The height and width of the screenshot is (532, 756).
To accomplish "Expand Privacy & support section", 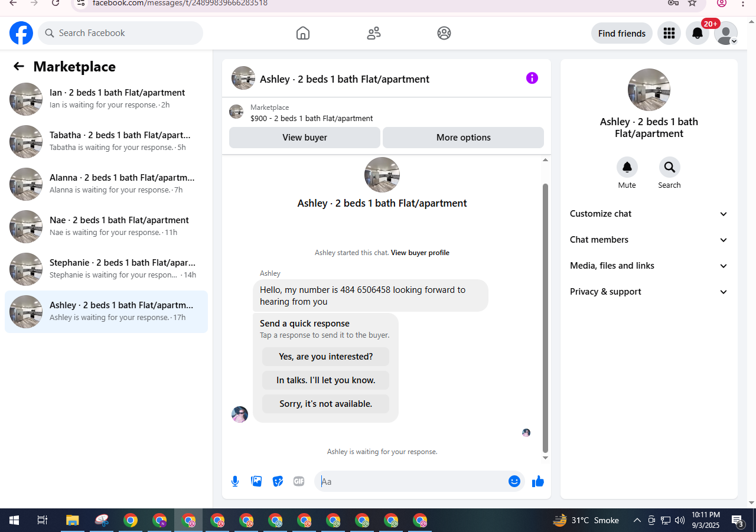I will pyautogui.click(x=649, y=292).
